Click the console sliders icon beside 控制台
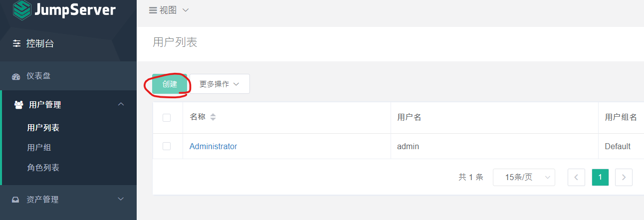This screenshot has height=220, width=644. (17, 43)
